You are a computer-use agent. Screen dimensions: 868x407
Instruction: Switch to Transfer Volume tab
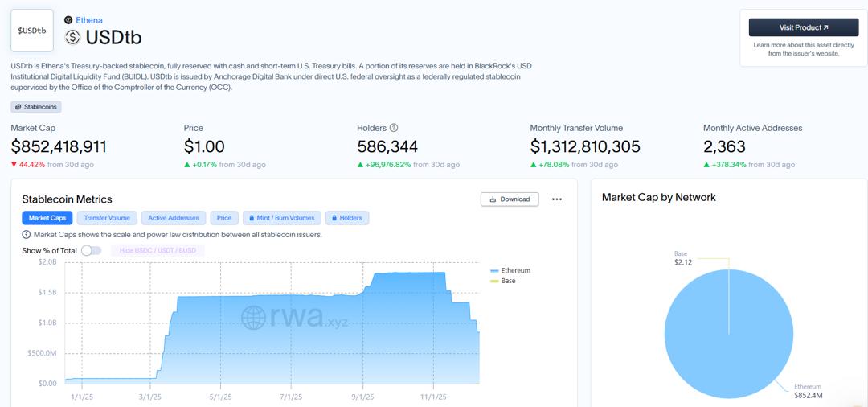107,218
